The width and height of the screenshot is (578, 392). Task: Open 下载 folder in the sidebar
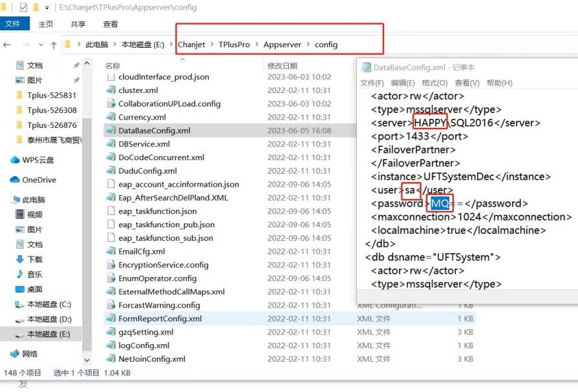[35, 260]
